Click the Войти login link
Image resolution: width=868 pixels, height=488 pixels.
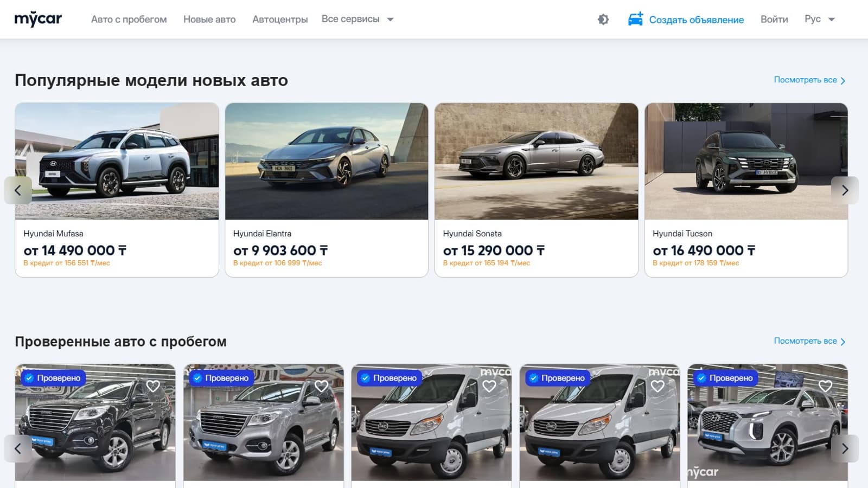point(774,20)
